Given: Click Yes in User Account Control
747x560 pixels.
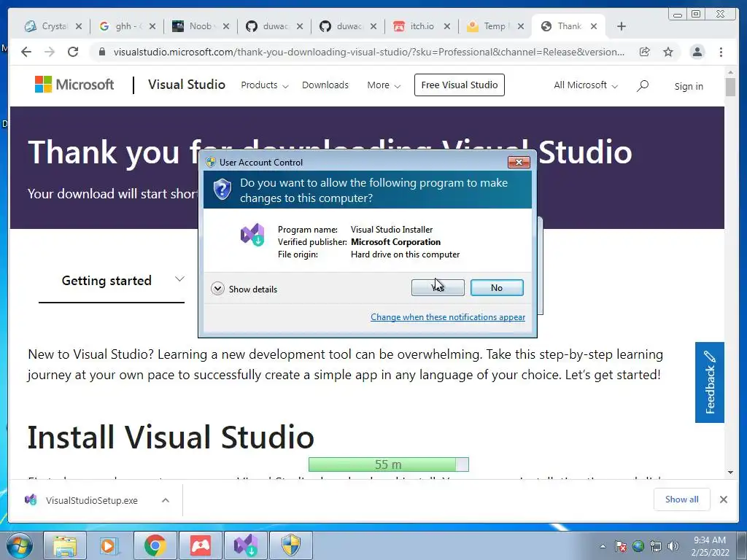Looking at the screenshot, I should click(x=438, y=287).
